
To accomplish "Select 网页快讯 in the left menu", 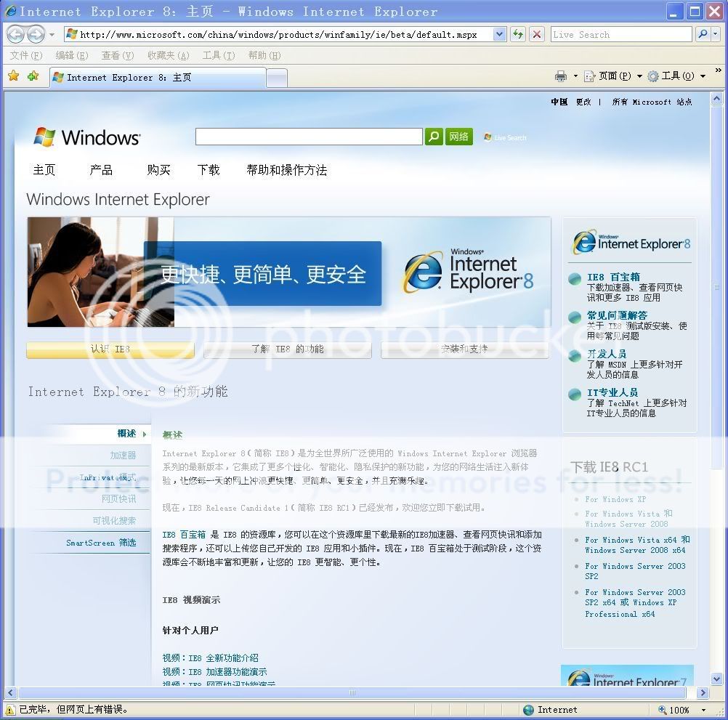I will (119, 499).
